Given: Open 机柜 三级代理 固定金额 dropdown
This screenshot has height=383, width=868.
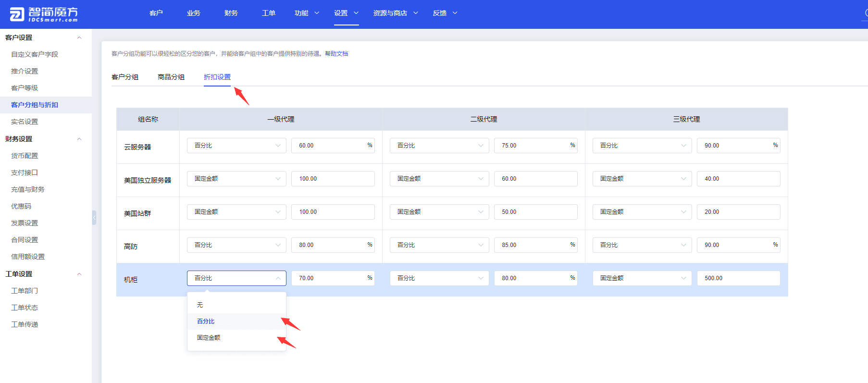Looking at the screenshot, I should tap(642, 278).
